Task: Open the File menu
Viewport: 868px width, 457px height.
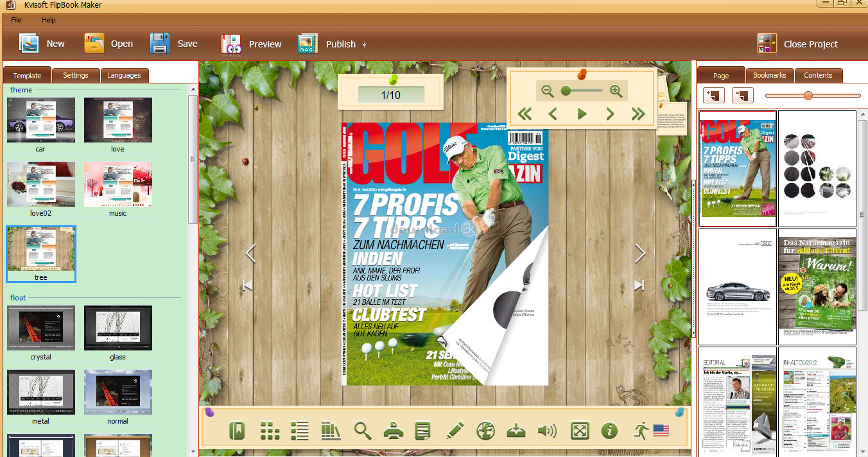Action: click(16, 20)
